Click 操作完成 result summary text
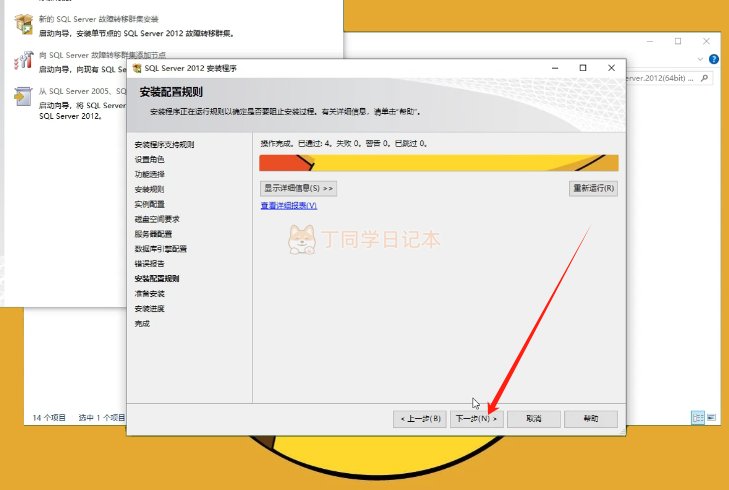The width and height of the screenshot is (729, 490). pyautogui.click(x=344, y=144)
